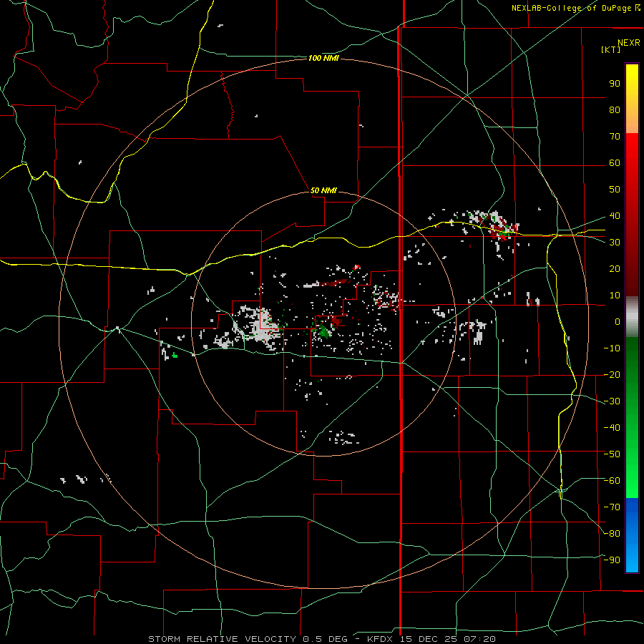
Task: Click the positive 50 scale value
Action: (x=615, y=190)
